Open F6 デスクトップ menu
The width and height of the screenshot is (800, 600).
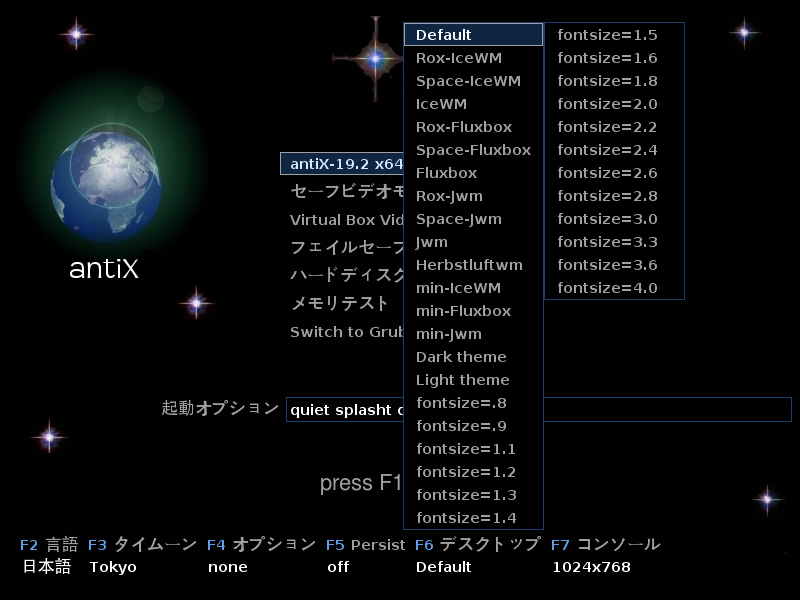click(477, 544)
